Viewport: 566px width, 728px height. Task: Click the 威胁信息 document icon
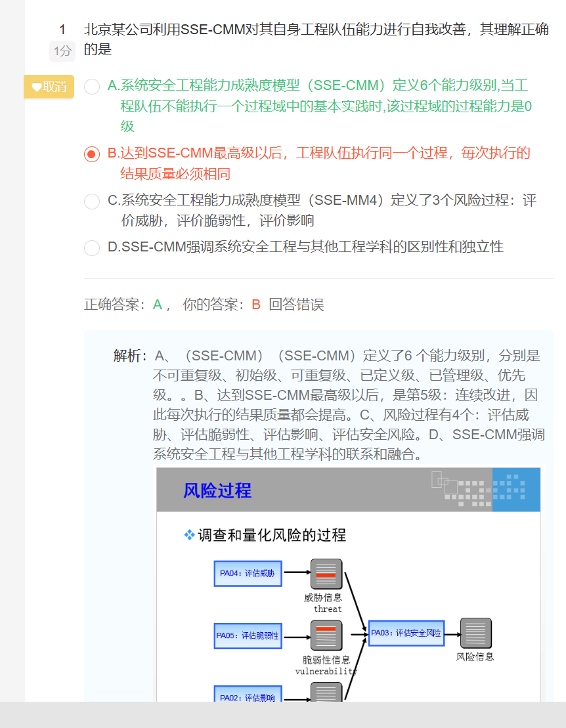[x=326, y=574]
